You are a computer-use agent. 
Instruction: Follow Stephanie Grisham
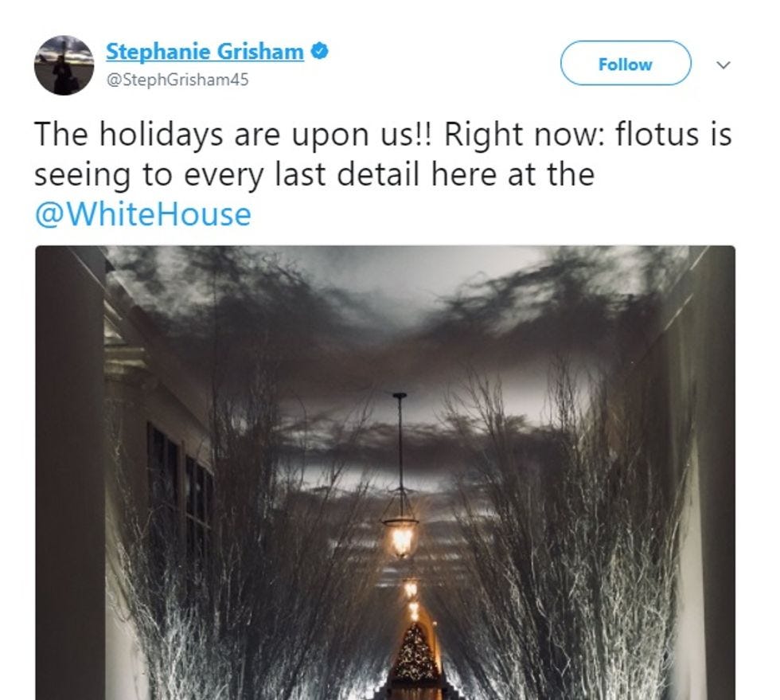pyautogui.click(x=626, y=63)
